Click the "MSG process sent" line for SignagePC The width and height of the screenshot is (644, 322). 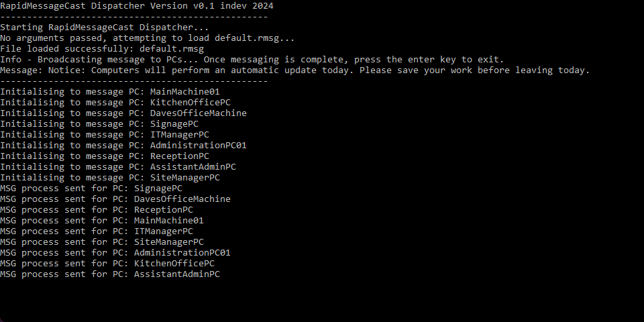tap(91, 189)
